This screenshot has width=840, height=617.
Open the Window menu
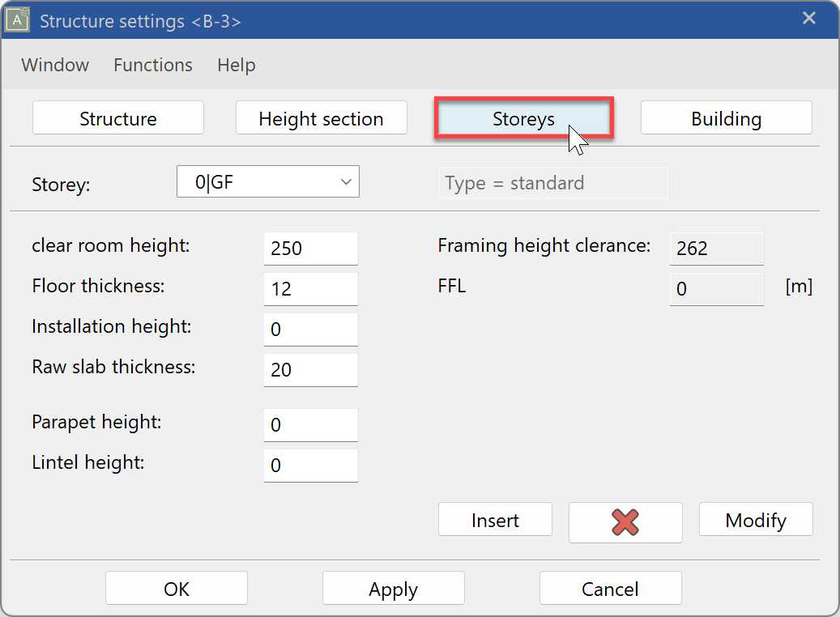pos(54,65)
